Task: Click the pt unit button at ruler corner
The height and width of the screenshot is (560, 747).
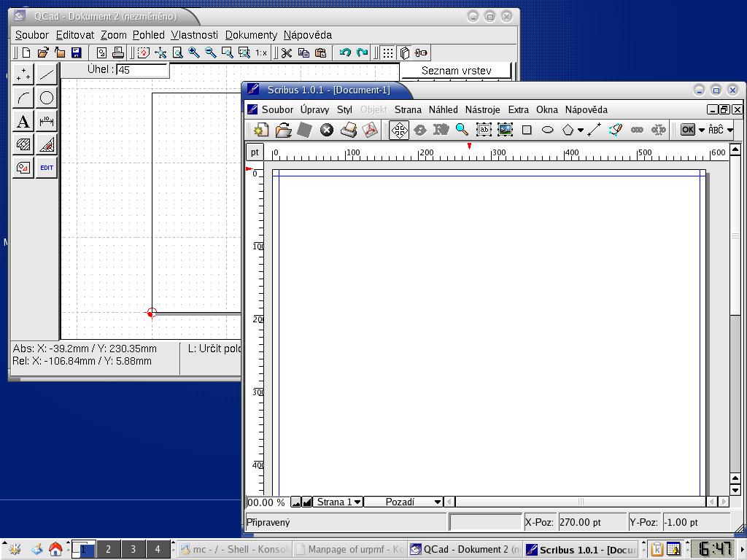Action: click(x=255, y=152)
